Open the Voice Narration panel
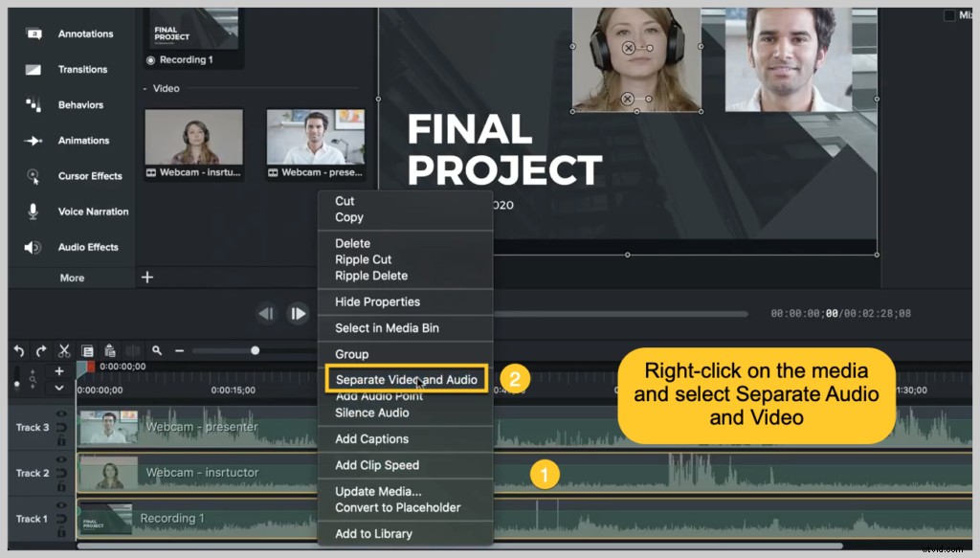980x558 pixels. 88,211
